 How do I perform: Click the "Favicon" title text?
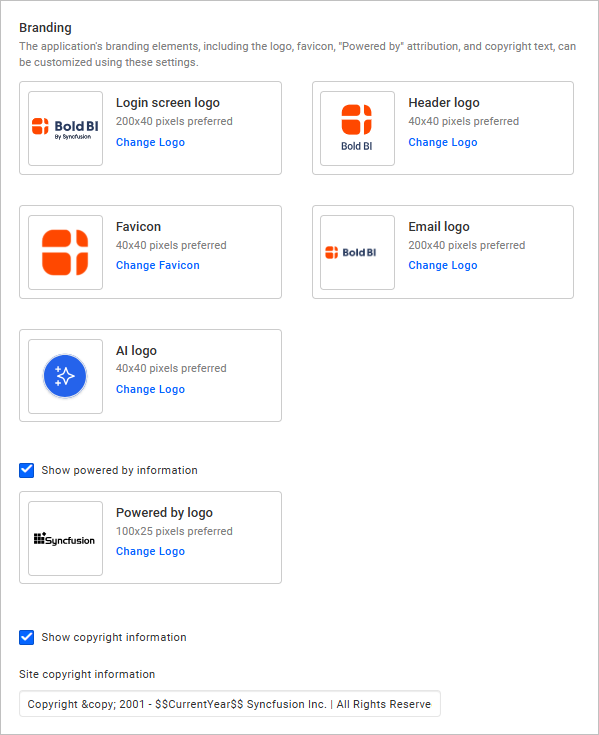coord(138,226)
